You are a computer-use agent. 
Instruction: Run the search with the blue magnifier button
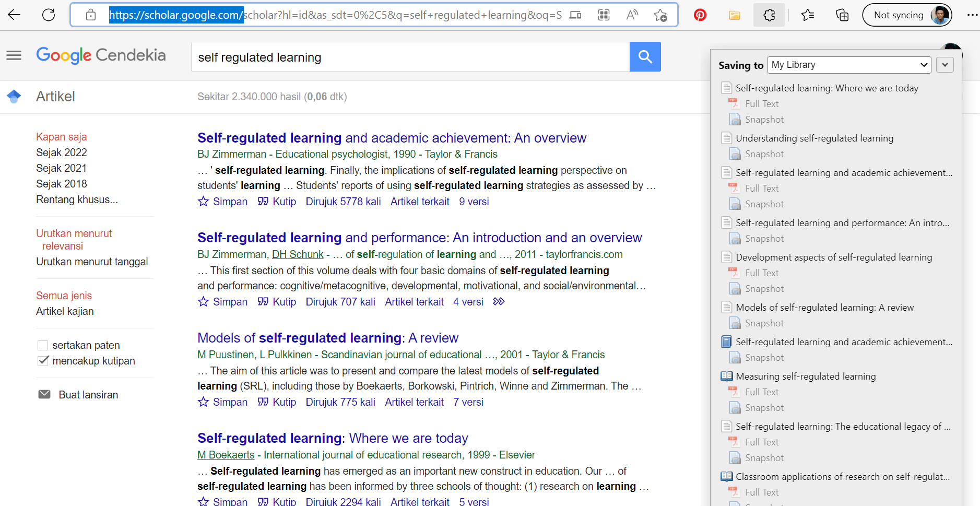pyautogui.click(x=645, y=56)
